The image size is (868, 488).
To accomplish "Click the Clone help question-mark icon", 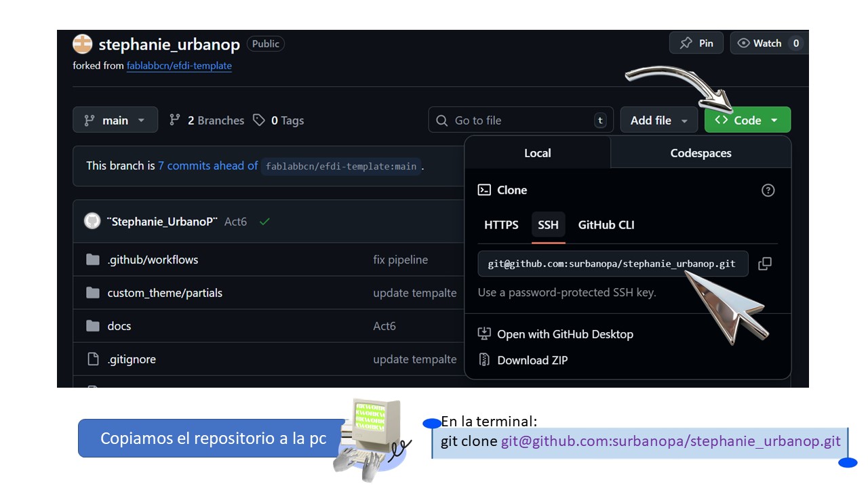I will [x=768, y=190].
